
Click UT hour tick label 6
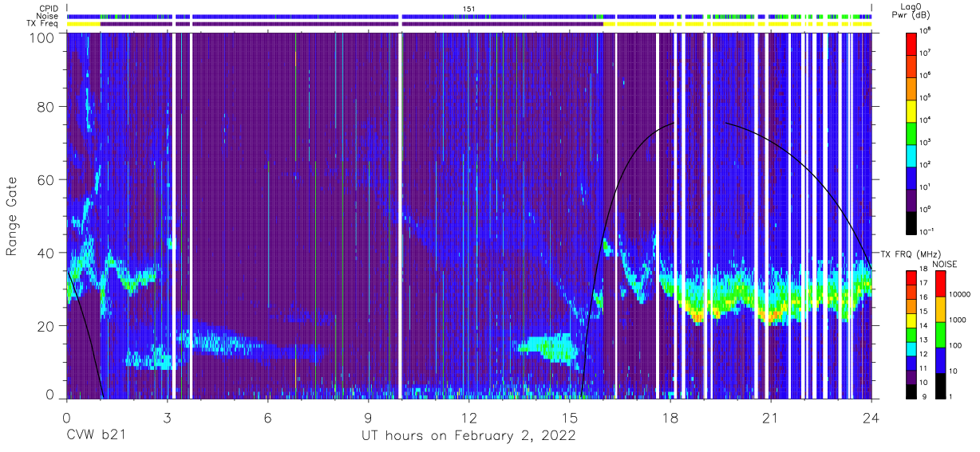click(267, 417)
